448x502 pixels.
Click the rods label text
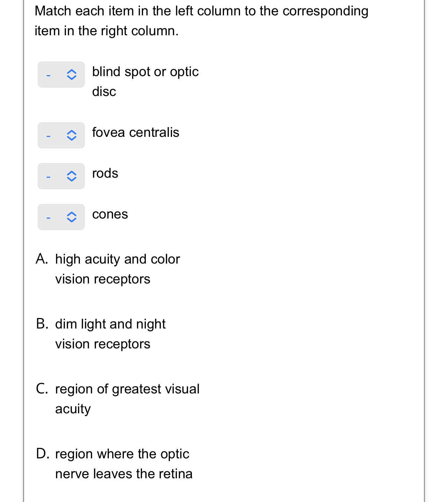coord(105,174)
